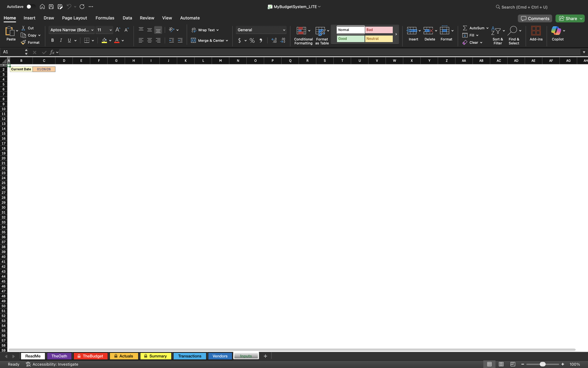Toggle italic formatting
Image resolution: width=588 pixels, height=368 pixels.
[x=61, y=40]
